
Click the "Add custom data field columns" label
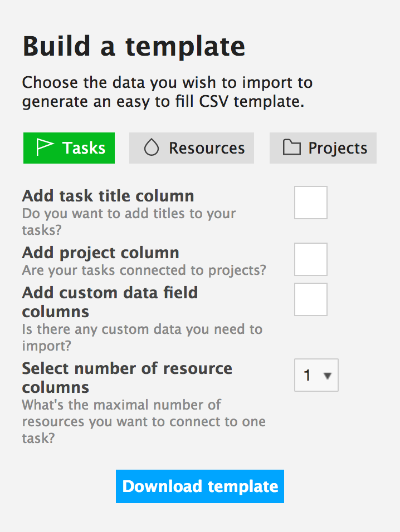pyautogui.click(x=110, y=302)
